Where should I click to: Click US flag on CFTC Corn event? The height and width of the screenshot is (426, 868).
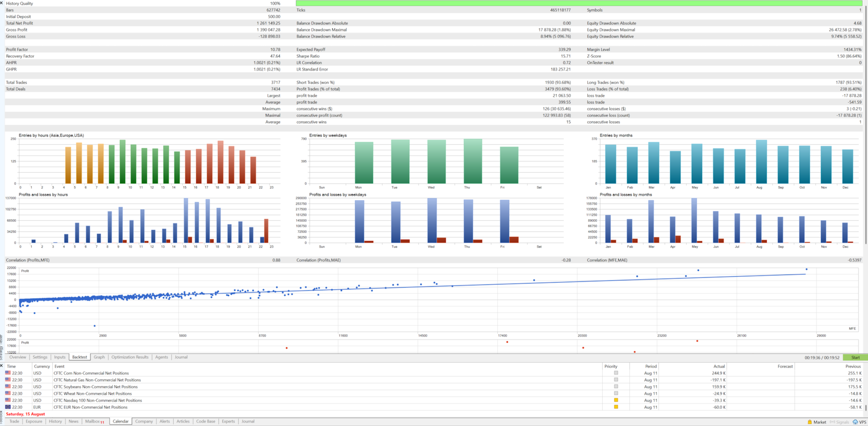tap(8, 373)
